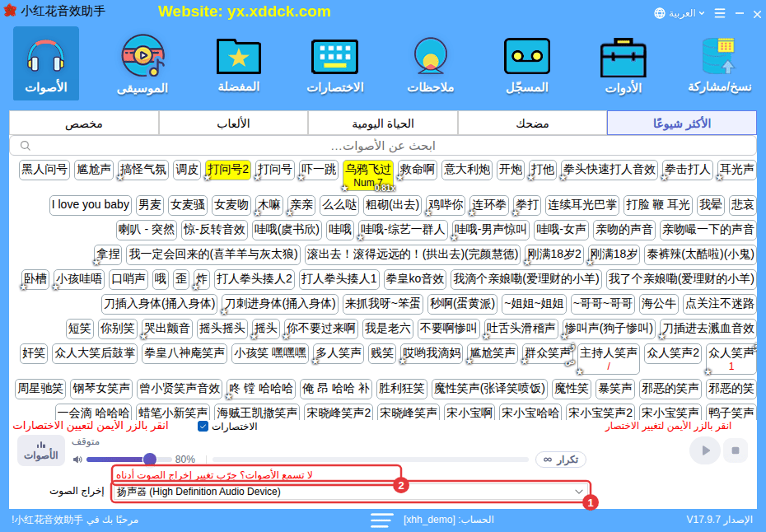Play the 短笑 sound

[x=80, y=329]
